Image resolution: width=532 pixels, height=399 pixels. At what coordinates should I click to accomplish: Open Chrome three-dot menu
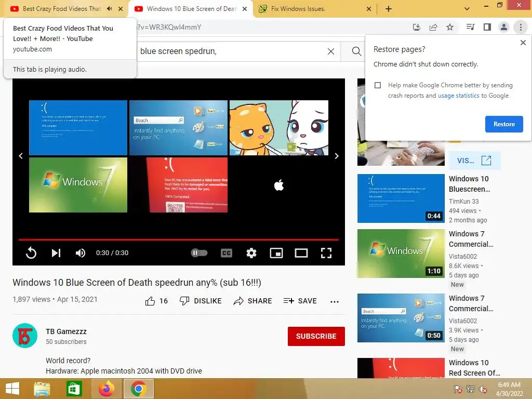(x=521, y=27)
